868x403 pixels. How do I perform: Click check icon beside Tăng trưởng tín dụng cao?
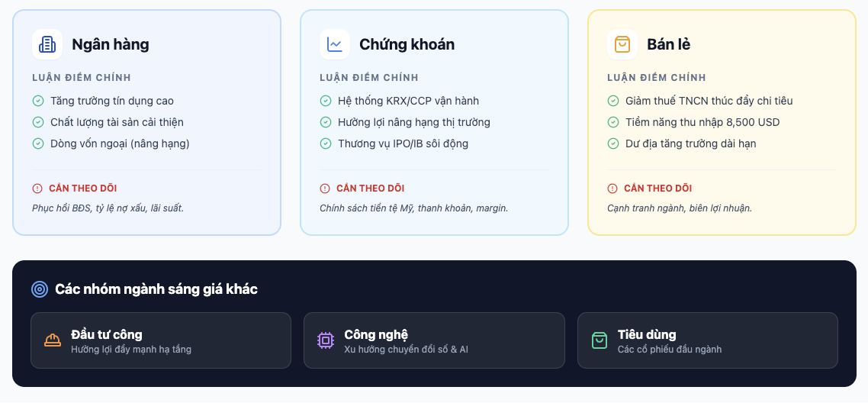[x=38, y=101]
